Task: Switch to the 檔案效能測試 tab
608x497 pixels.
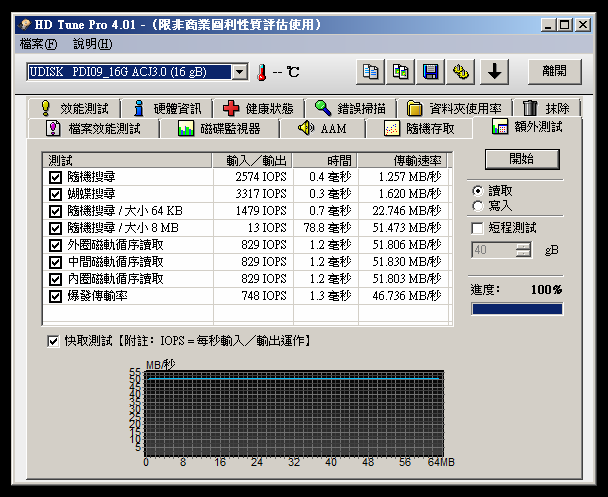Action: click(93, 128)
